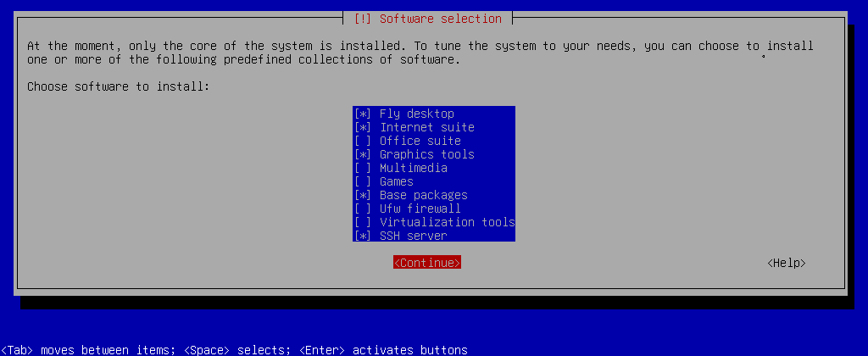The image size is (868, 356).
Task: Uncheck the Fly desktop checkbox
Action: click(363, 114)
